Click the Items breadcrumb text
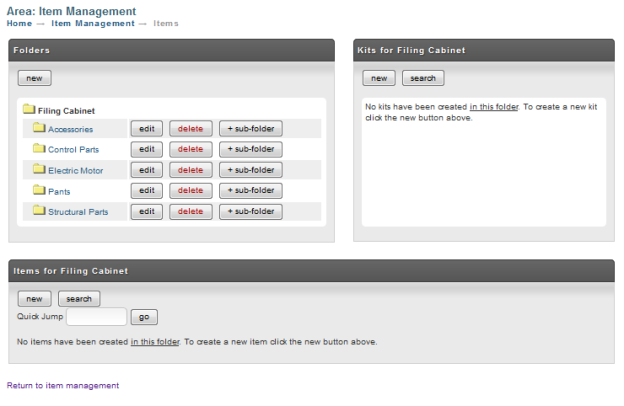 click(x=166, y=23)
